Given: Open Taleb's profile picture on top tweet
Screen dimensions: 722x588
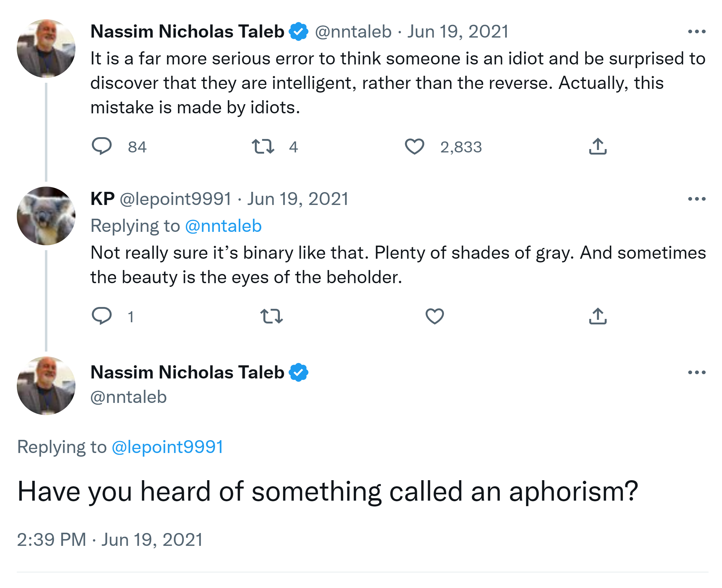Looking at the screenshot, I should click(x=46, y=49).
